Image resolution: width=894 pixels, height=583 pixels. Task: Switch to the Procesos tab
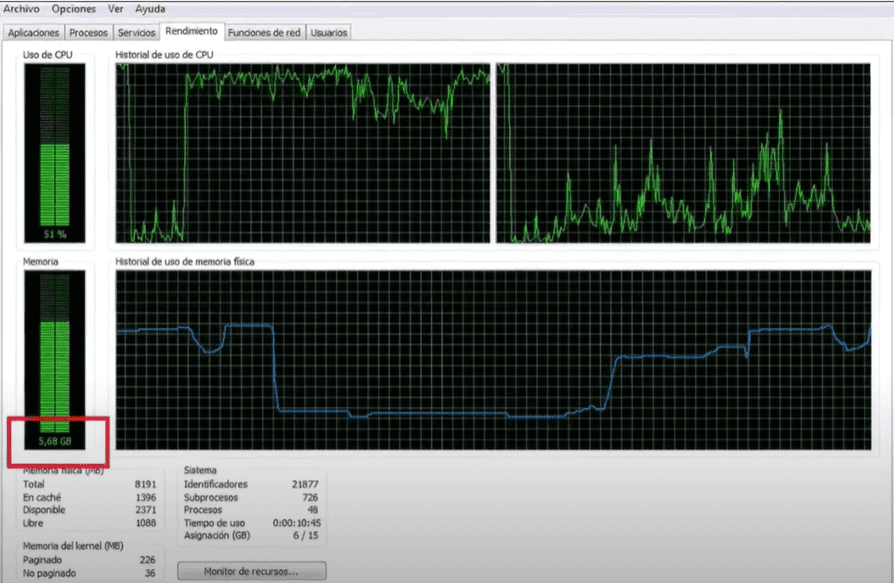(x=89, y=33)
